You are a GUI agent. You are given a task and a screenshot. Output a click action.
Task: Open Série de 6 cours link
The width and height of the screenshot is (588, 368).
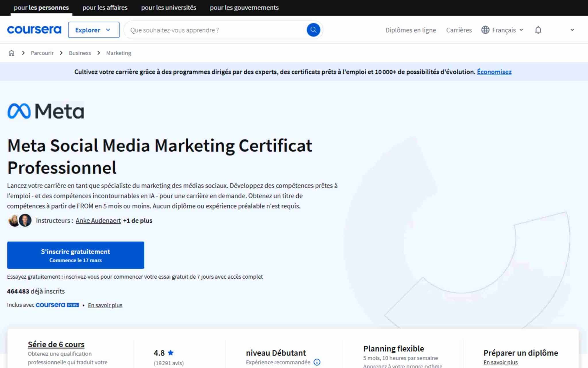click(56, 344)
